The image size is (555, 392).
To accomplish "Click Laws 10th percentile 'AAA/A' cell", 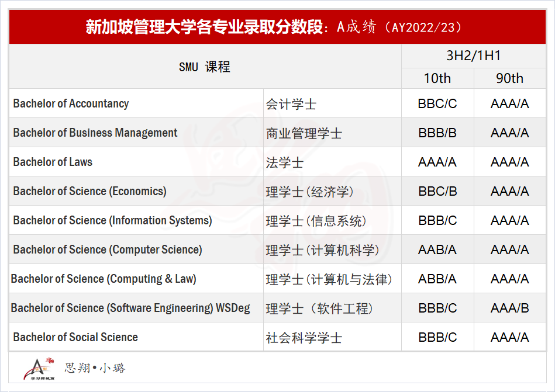I will 437,162.
